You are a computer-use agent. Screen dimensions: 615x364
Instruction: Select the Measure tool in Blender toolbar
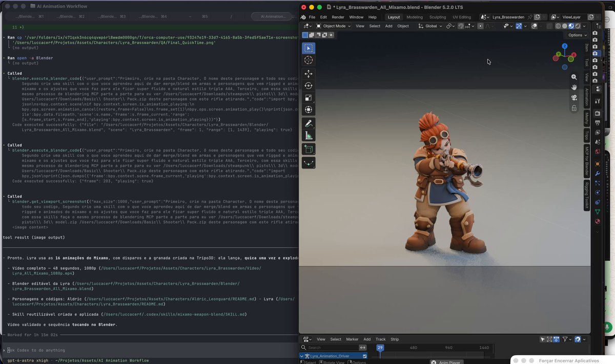309,136
